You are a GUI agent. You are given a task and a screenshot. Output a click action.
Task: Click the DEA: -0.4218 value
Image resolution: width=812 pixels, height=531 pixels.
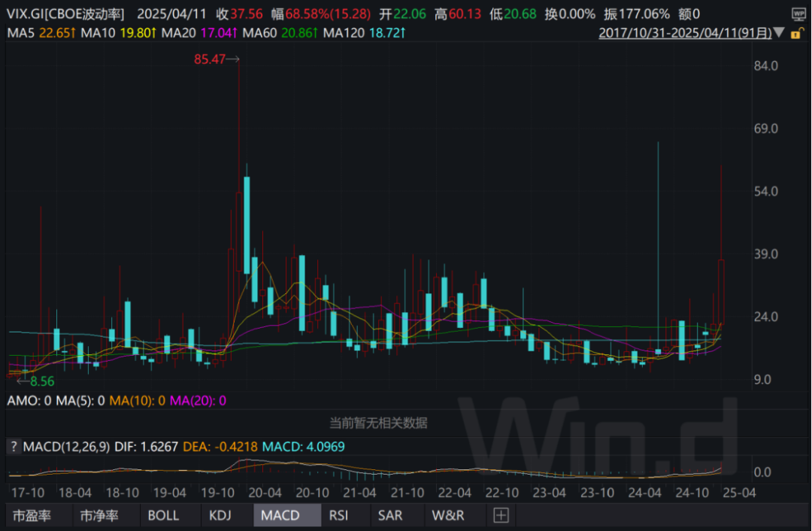click(220, 447)
